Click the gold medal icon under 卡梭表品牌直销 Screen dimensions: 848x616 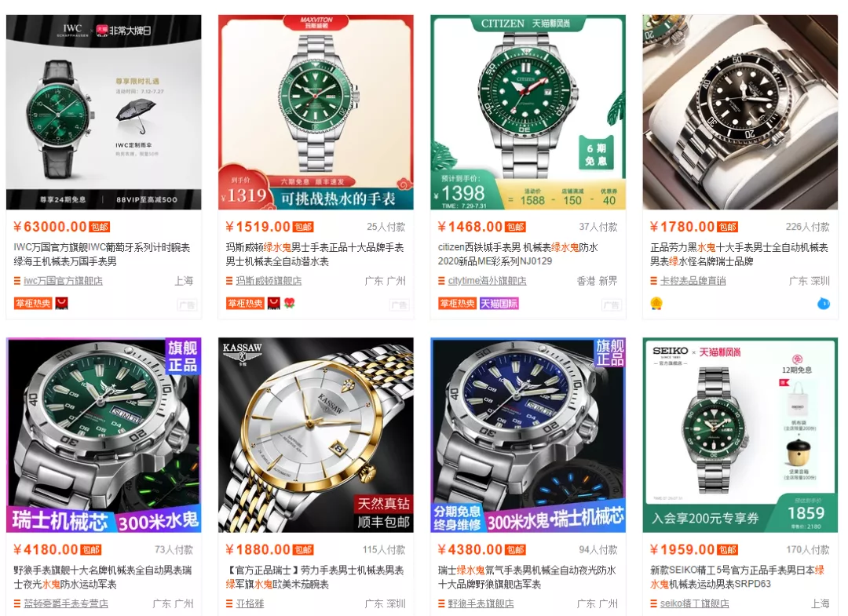click(x=656, y=303)
